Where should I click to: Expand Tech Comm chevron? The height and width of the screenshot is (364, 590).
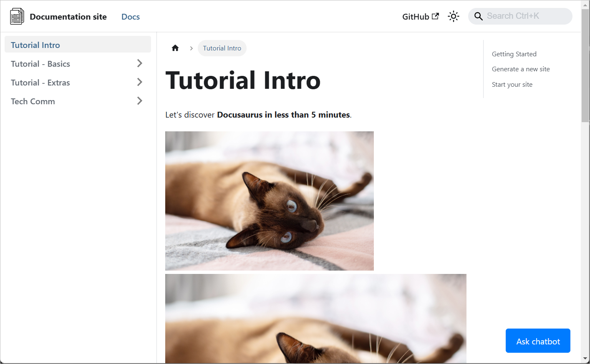[x=140, y=101]
